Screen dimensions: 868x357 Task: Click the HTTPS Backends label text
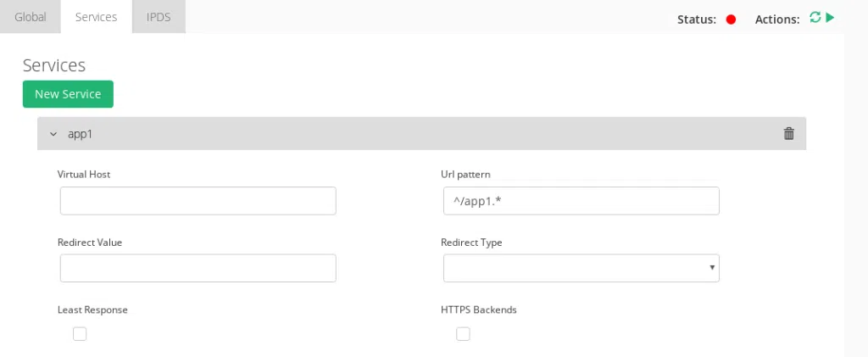(x=478, y=310)
